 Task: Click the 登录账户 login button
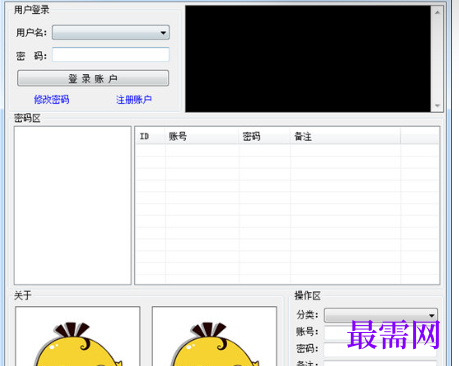pos(93,78)
